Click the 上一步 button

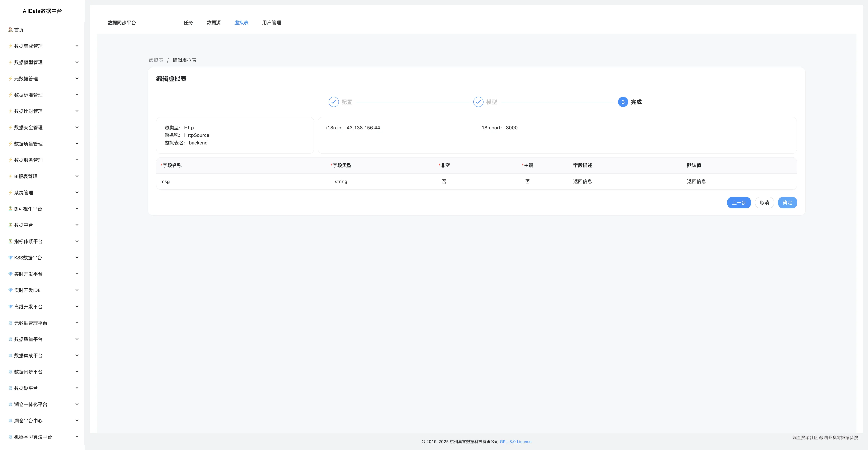(x=739, y=202)
